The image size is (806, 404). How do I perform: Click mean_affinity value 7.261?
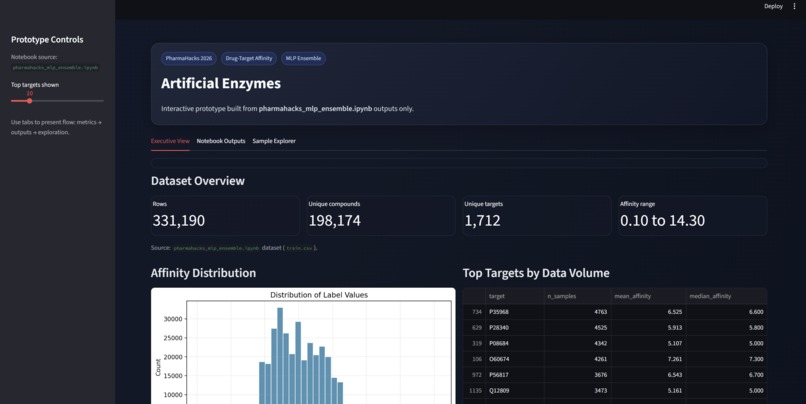click(x=648, y=359)
